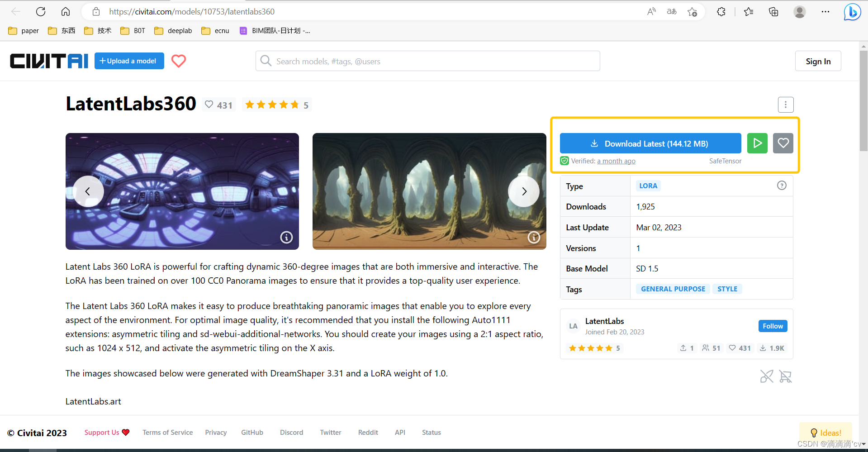Go to browser home page icon
Screen dimensions: 868x452
(x=66, y=12)
